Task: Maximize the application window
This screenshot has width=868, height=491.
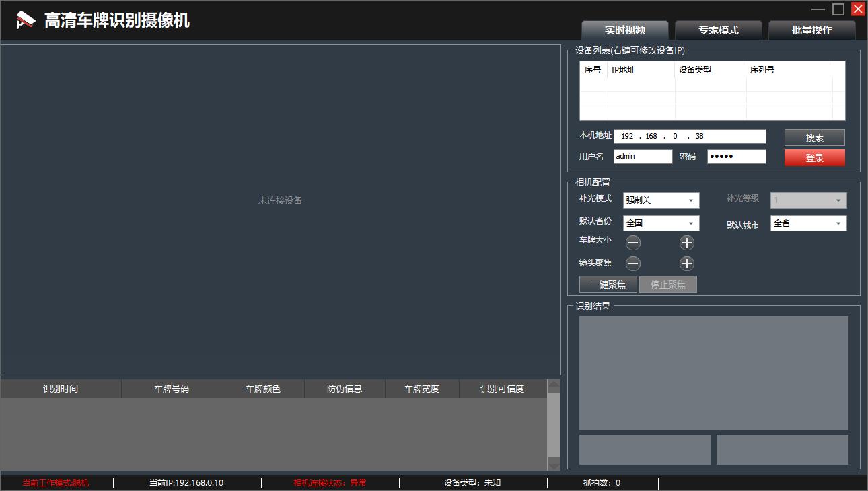Action: [838, 9]
